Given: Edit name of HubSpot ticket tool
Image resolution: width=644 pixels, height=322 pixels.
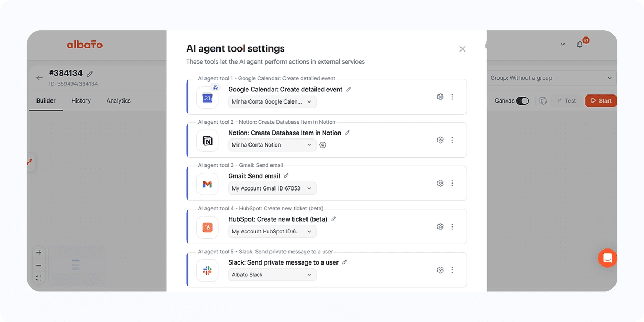Looking at the screenshot, I should click(x=333, y=219).
